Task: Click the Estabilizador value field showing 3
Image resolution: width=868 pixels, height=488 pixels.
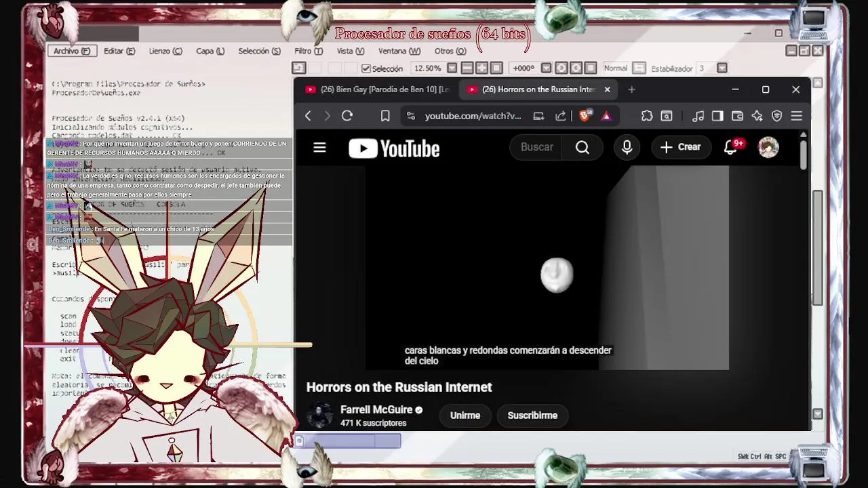Action: click(x=705, y=68)
